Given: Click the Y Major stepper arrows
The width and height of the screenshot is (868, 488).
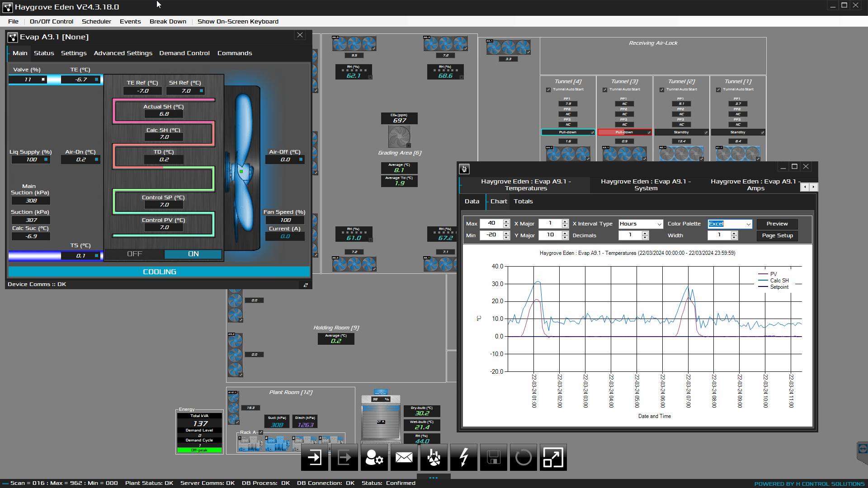Looking at the screenshot, I should 565,235.
